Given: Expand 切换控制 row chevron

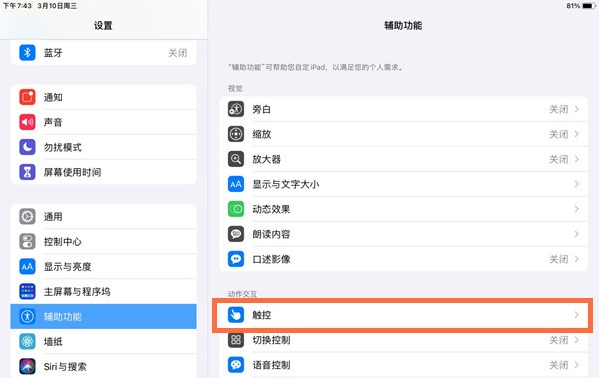Looking at the screenshot, I should (577, 340).
